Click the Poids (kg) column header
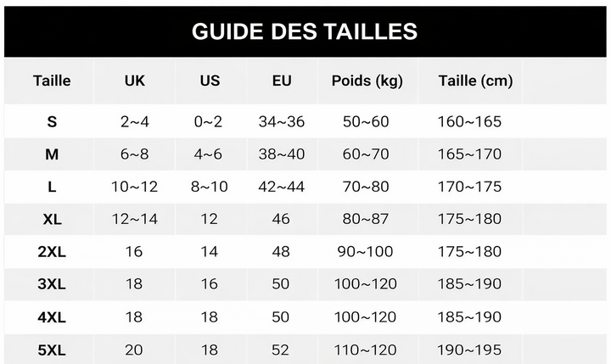 coord(367,81)
